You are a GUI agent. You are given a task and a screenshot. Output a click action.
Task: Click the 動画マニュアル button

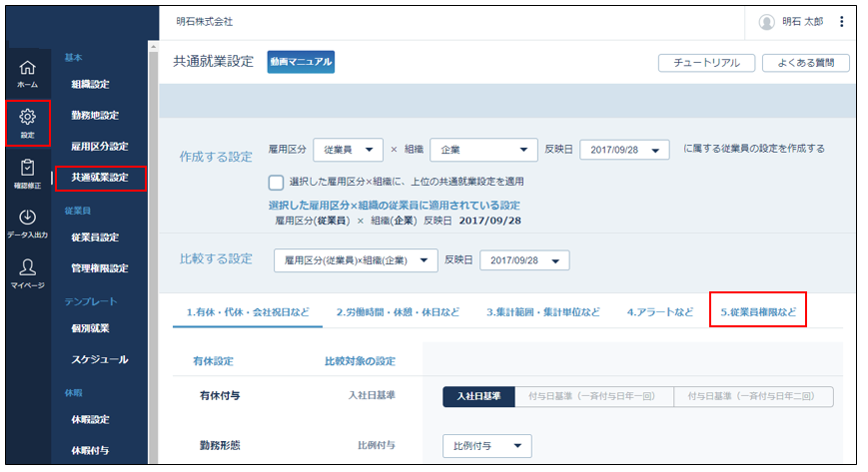(x=301, y=62)
